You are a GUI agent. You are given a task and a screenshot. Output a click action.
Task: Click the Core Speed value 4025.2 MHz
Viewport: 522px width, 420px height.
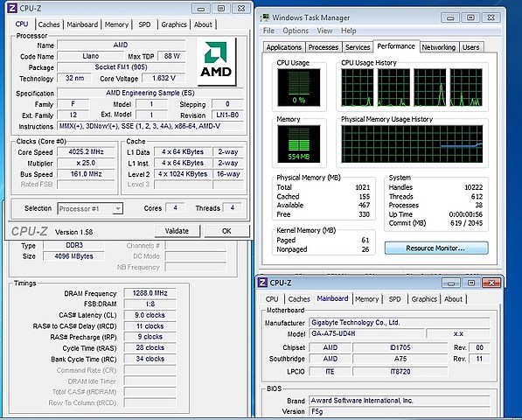pos(87,152)
